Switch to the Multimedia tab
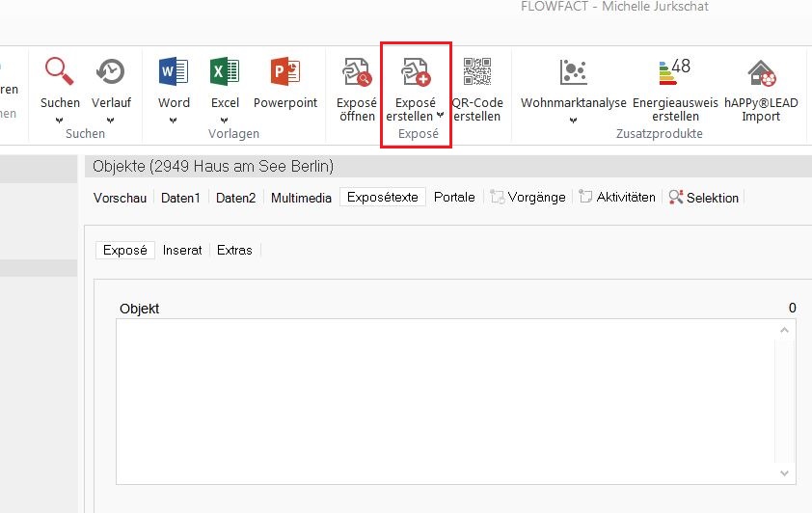 [301, 198]
